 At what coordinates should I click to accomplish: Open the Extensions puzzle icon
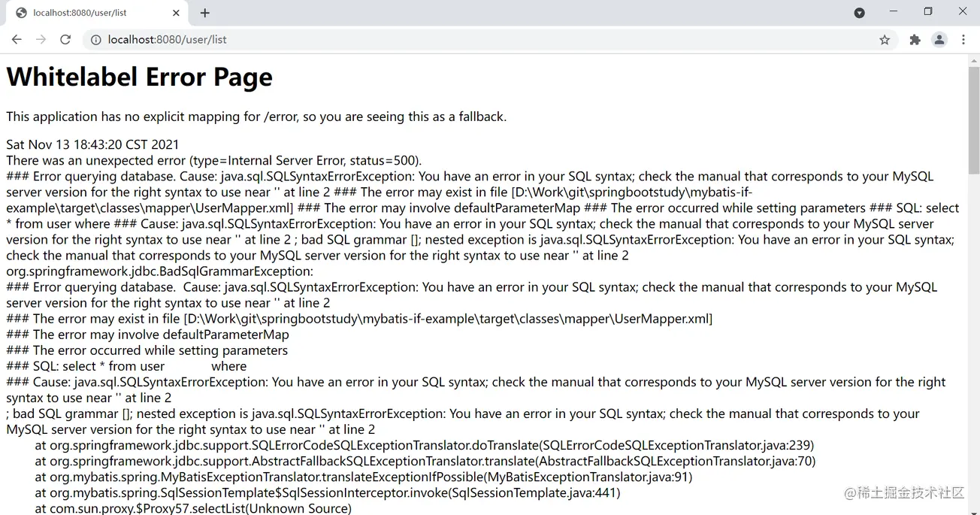click(915, 40)
